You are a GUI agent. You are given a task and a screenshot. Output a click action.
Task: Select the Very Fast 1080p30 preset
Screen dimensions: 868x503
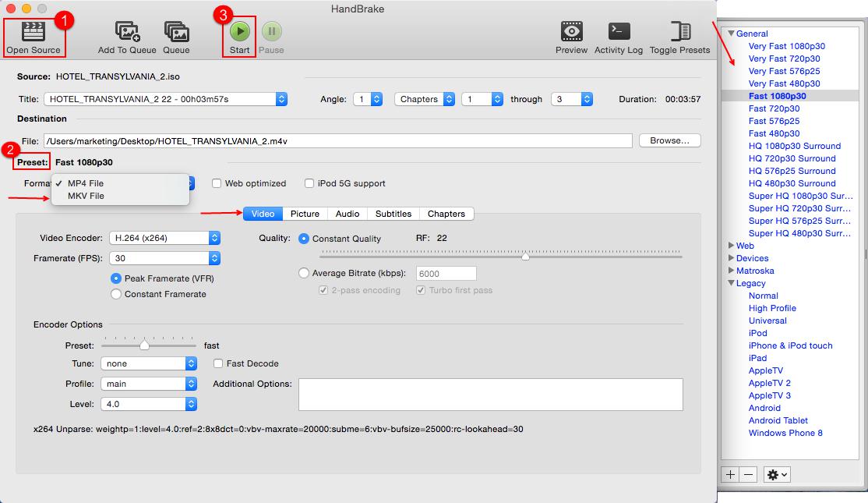tap(787, 46)
